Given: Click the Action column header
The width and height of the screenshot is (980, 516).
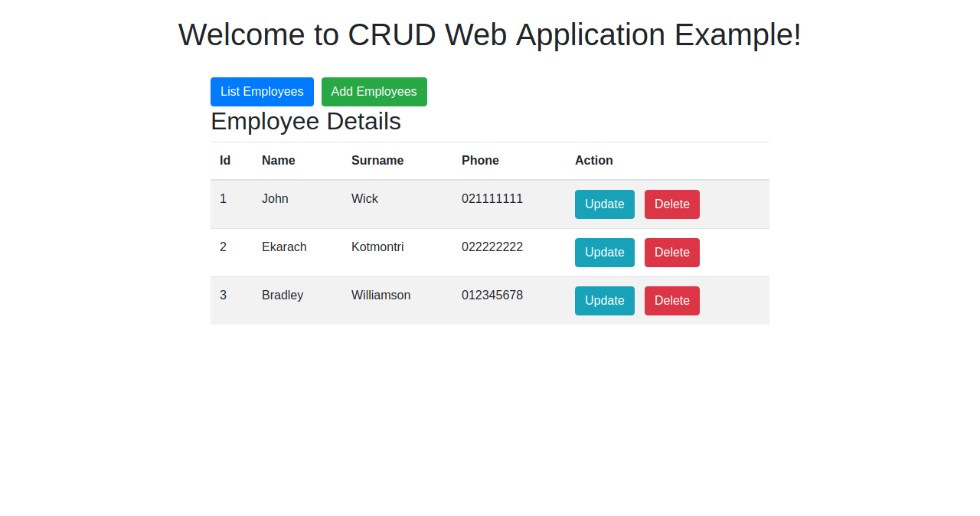Looking at the screenshot, I should click(594, 160).
